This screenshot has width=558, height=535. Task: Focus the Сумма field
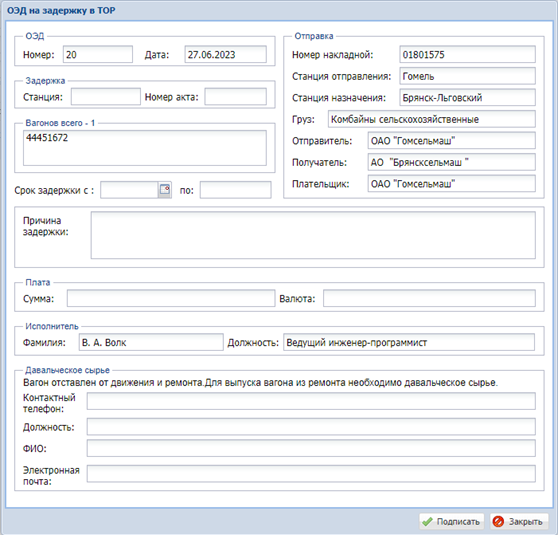click(171, 298)
